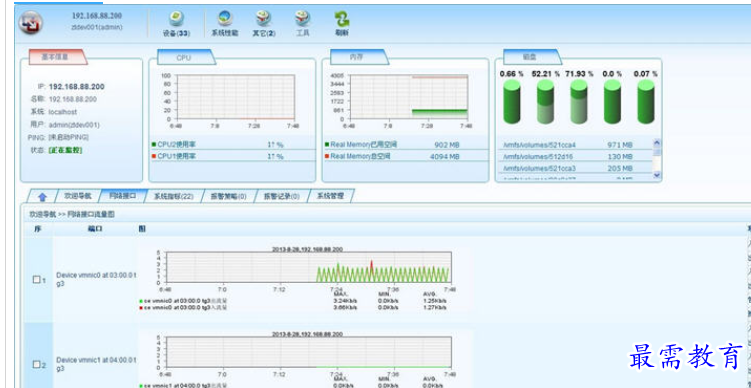This screenshot has width=751, height=388.
Task: Click the disk list scroll-down arrow
Action: click(x=657, y=175)
